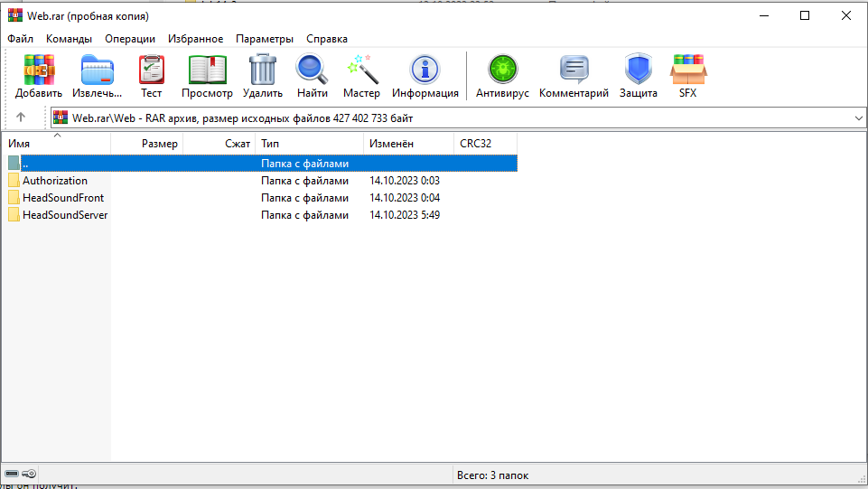The image size is (868, 489).
Task: Run the Тест archive test tool
Action: [151, 76]
